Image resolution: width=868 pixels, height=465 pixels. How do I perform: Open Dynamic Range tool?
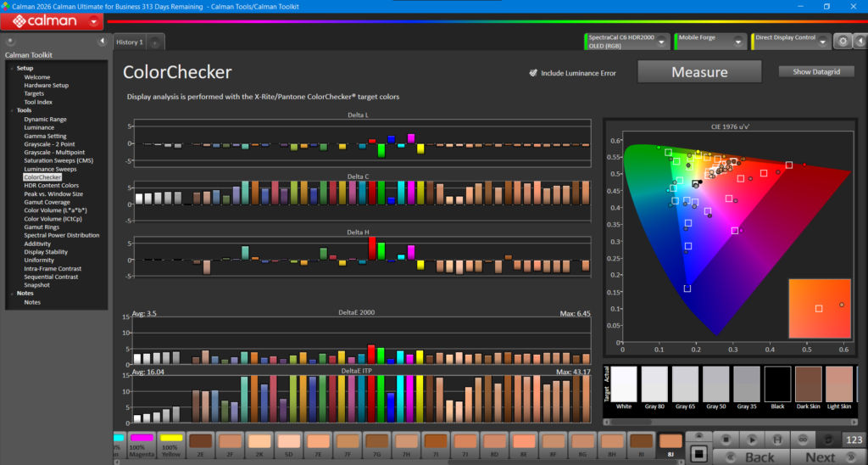point(46,119)
